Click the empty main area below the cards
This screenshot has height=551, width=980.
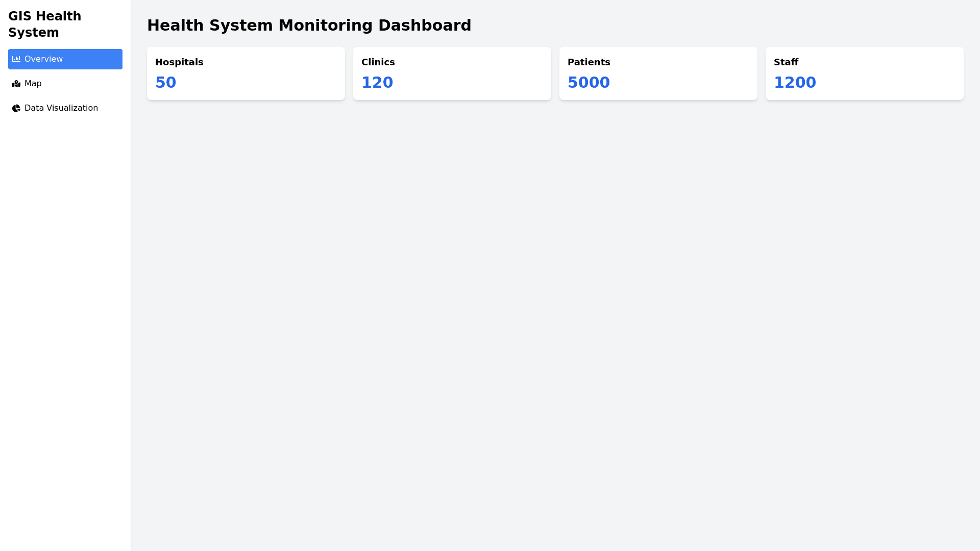tap(555, 306)
